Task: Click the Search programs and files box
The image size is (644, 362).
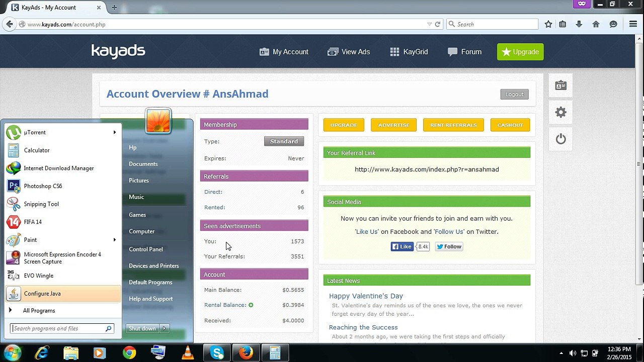Action: pos(62,328)
